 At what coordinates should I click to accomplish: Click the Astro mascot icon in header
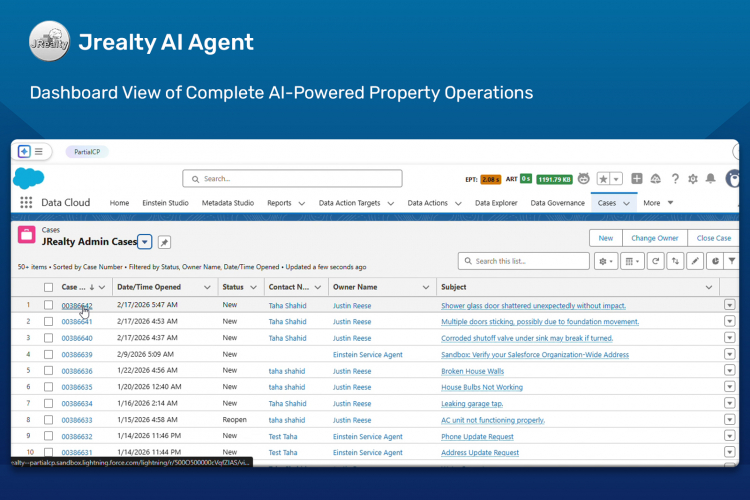[x=584, y=178]
